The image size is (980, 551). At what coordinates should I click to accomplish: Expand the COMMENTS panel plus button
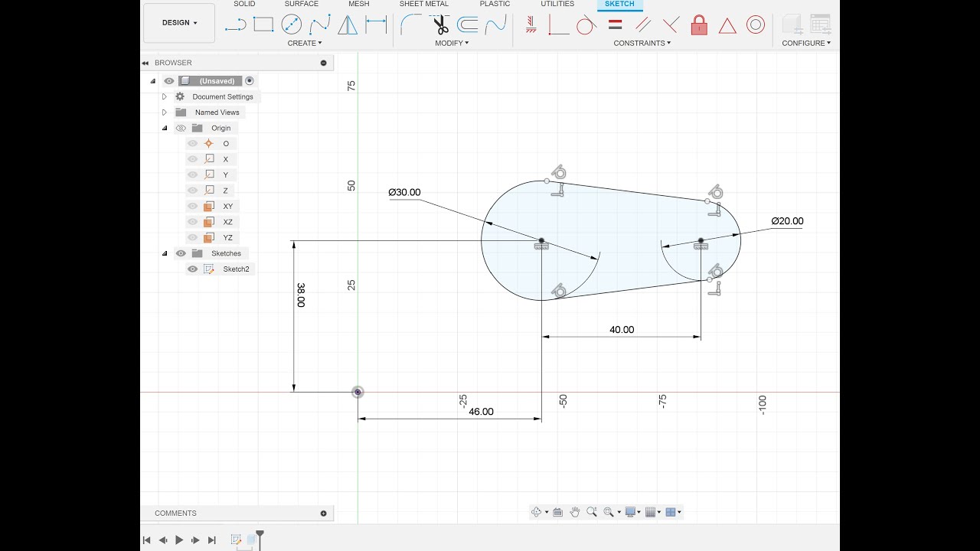(323, 514)
